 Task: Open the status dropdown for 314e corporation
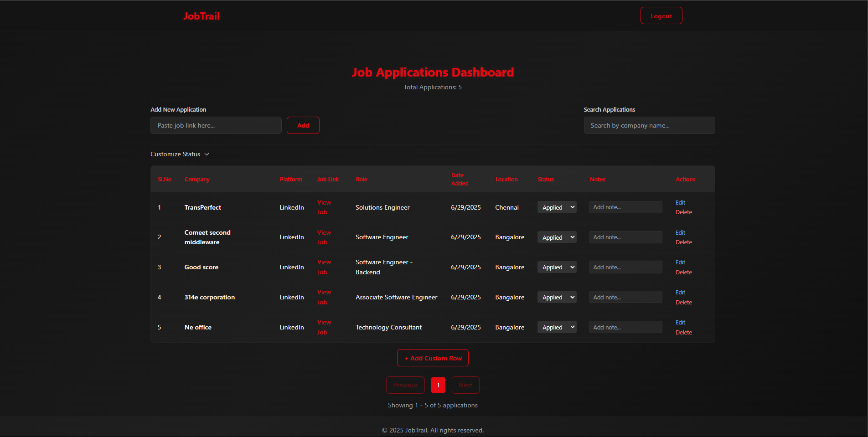557,297
